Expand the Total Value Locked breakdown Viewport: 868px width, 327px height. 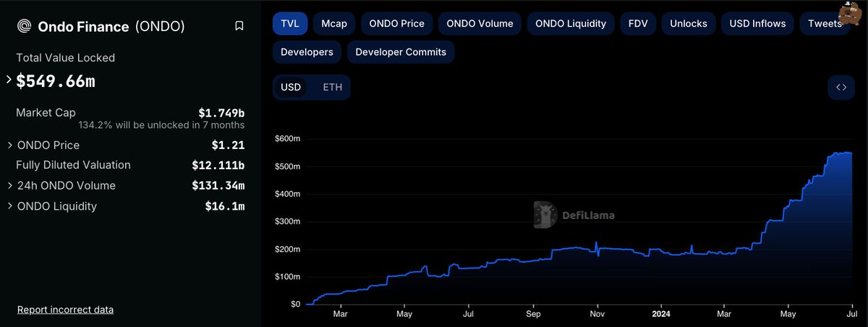tap(9, 80)
